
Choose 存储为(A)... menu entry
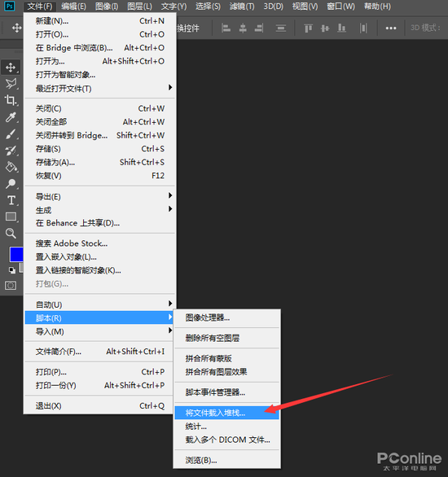click(x=100, y=162)
